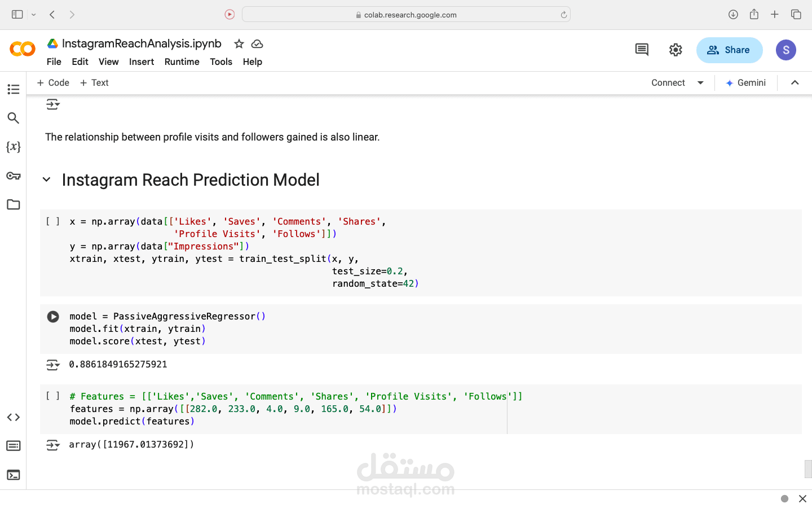Open the Terminal panel
The image size is (812, 508).
[14, 475]
